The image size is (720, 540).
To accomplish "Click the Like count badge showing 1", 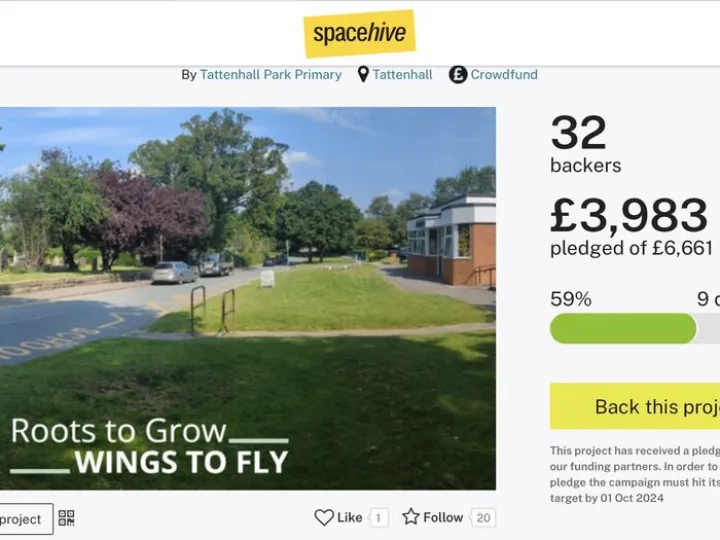I will click(x=379, y=518).
